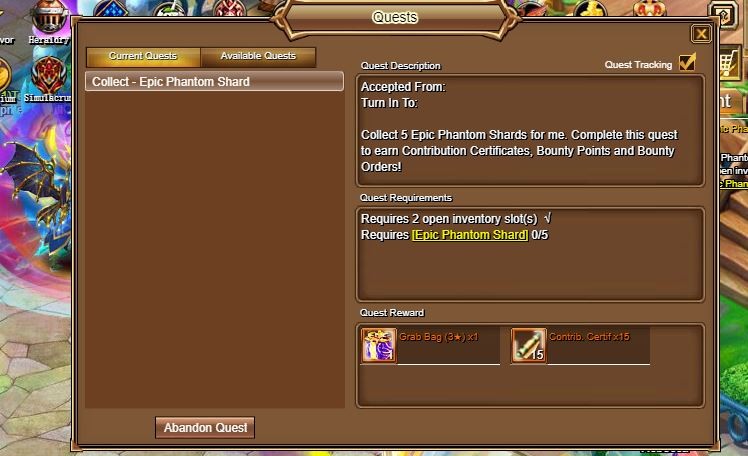The height and width of the screenshot is (456, 748).
Task: Open the Epic Phantom Shard link
Action: pyautogui.click(x=470, y=235)
